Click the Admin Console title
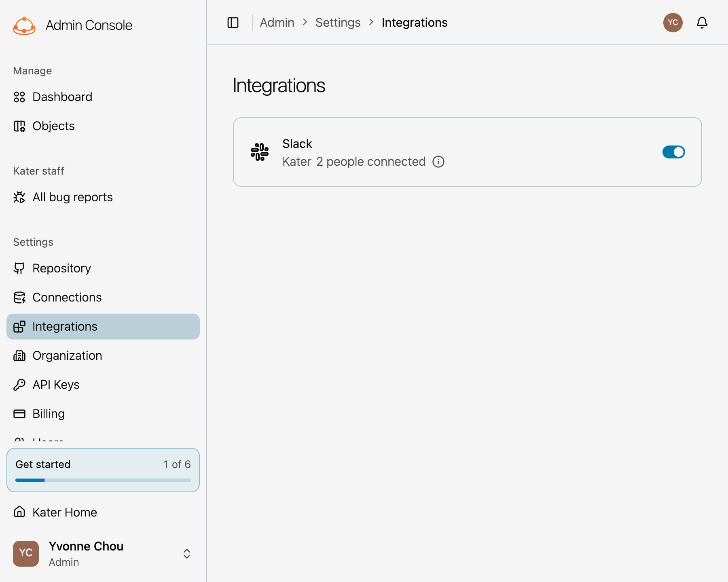 (89, 25)
